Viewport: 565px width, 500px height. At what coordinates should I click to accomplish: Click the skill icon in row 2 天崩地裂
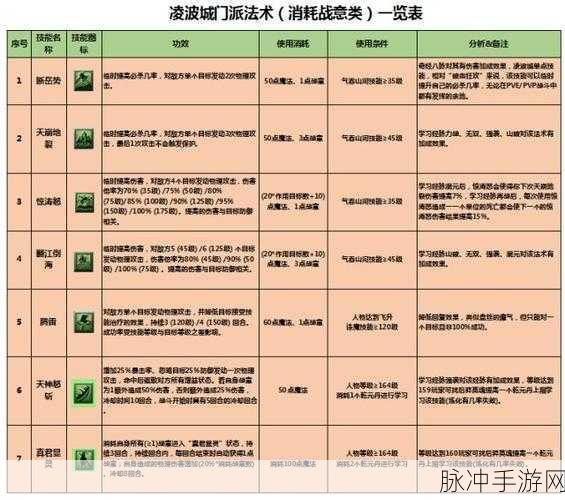[x=84, y=139]
